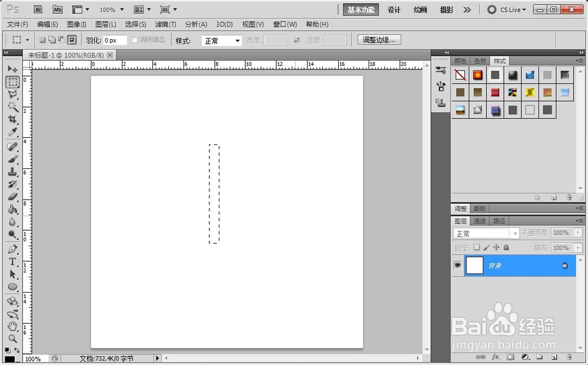Open the layer blend mode dropdown 正常
Image resolution: width=588 pixels, height=365 pixels.
486,233
